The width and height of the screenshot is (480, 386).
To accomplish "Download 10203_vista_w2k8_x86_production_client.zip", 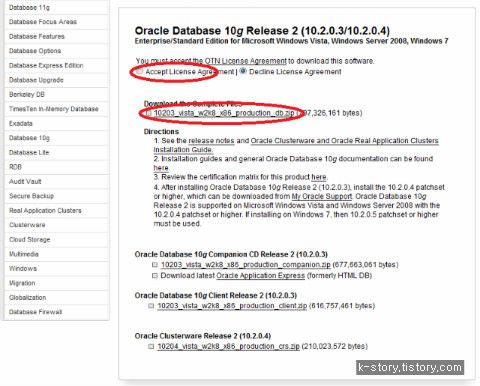I will [232, 306].
